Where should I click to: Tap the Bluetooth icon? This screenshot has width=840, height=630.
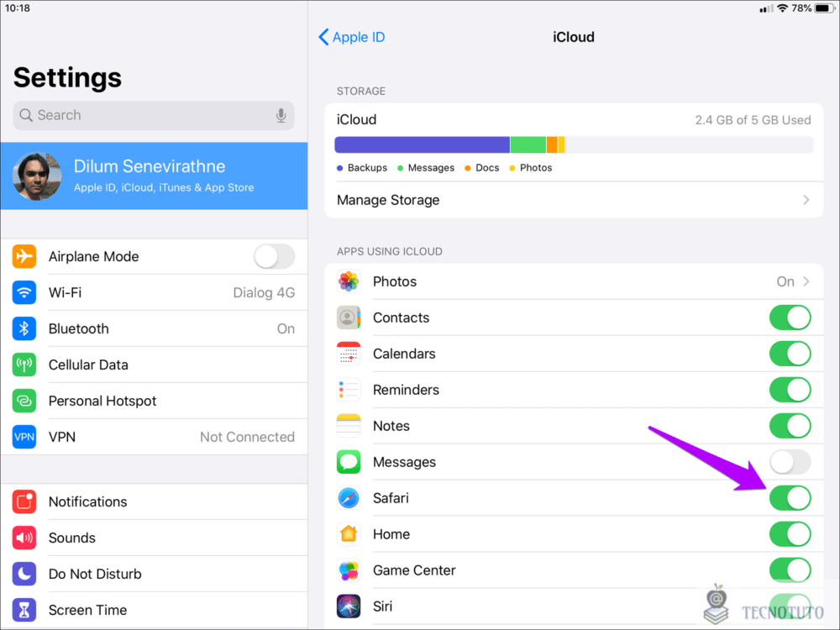pos(24,328)
